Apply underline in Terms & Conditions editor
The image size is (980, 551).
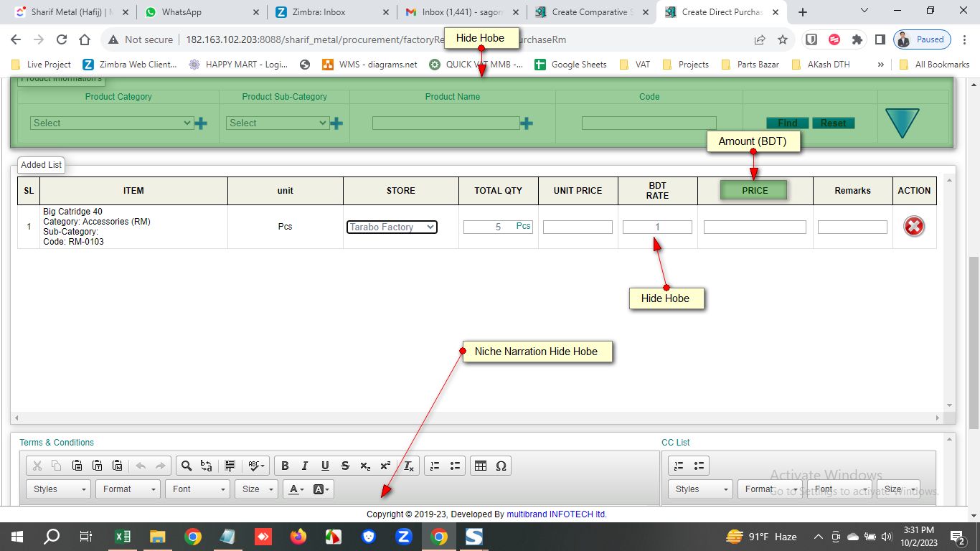coord(325,466)
